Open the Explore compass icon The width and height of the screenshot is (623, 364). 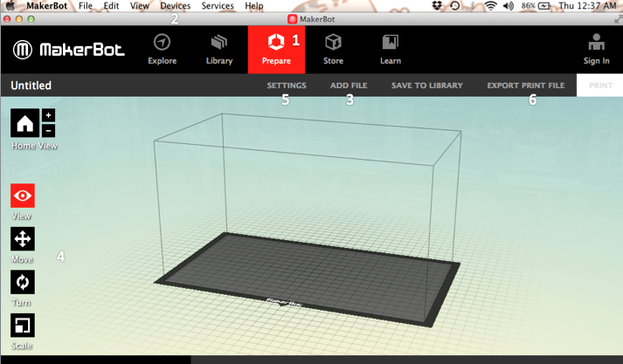(163, 43)
